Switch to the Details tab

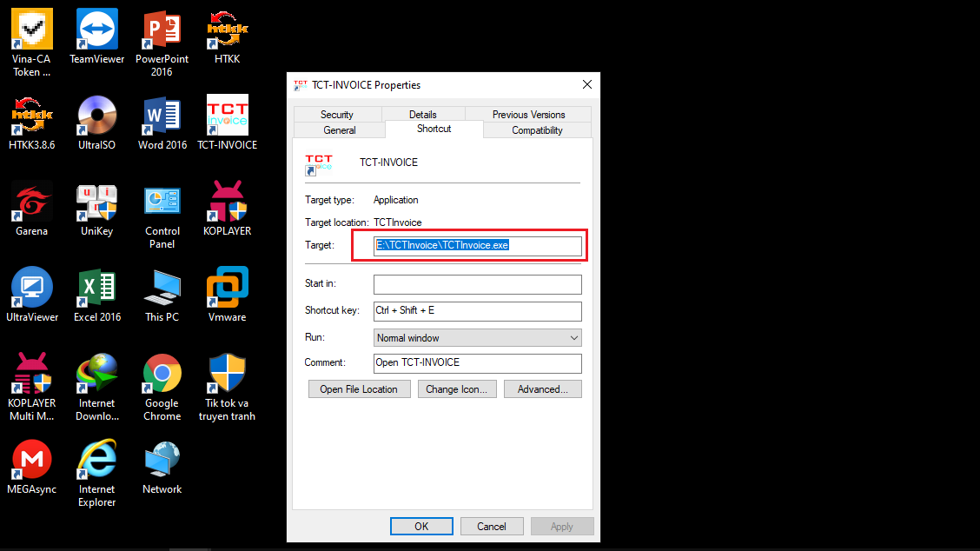click(x=422, y=115)
